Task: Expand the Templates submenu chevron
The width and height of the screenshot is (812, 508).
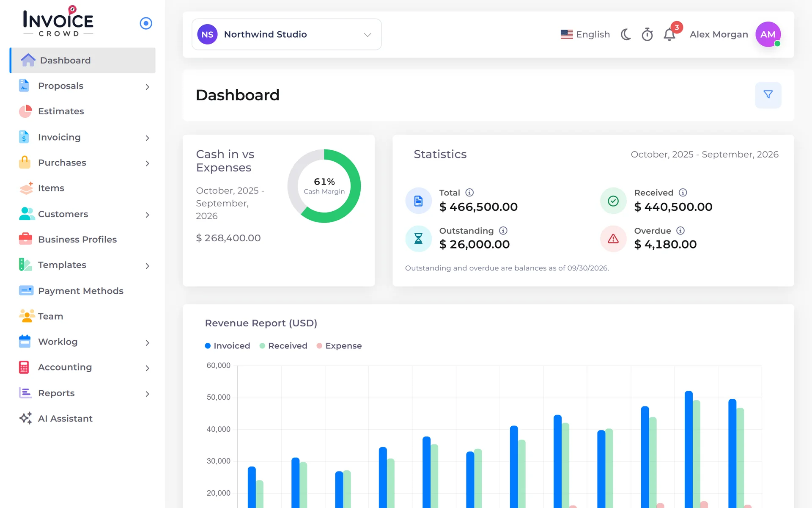Action: (147, 266)
